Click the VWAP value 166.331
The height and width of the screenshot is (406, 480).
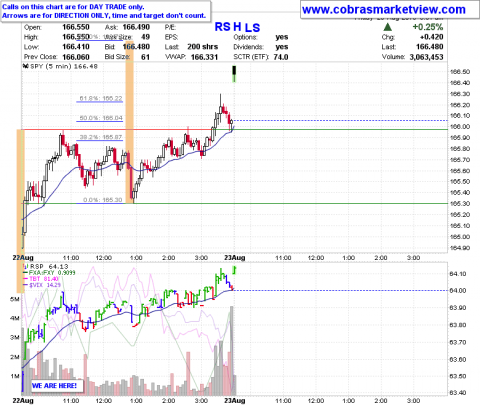204,57
